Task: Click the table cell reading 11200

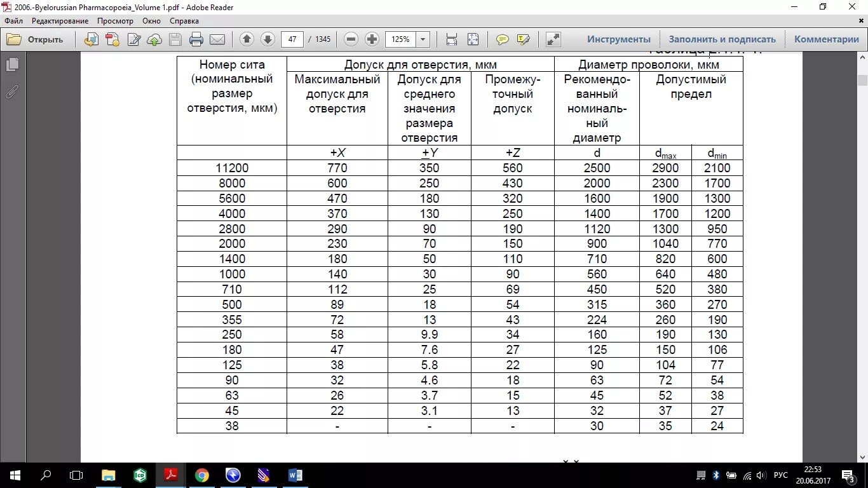Action: coord(232,168)
